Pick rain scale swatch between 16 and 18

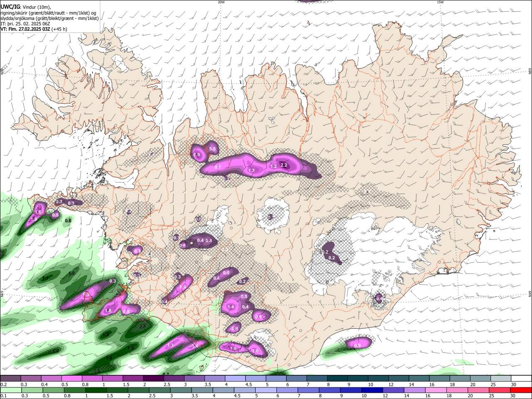[x=437, y=390]
